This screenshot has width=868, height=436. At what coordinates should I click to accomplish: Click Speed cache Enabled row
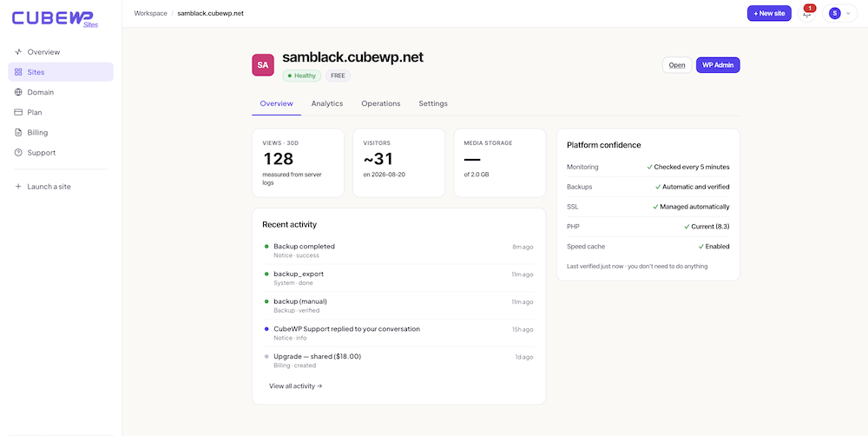point(648,247)
